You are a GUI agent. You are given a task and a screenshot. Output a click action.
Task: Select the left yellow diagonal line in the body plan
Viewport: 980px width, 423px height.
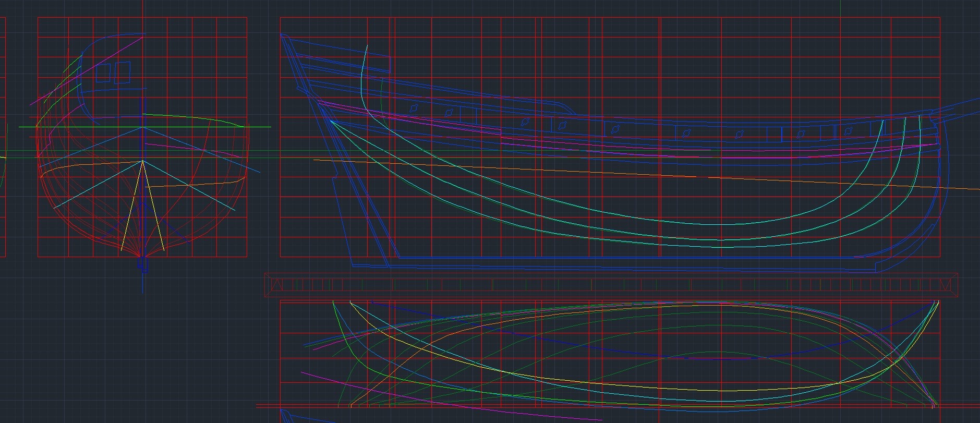(132, 206)
